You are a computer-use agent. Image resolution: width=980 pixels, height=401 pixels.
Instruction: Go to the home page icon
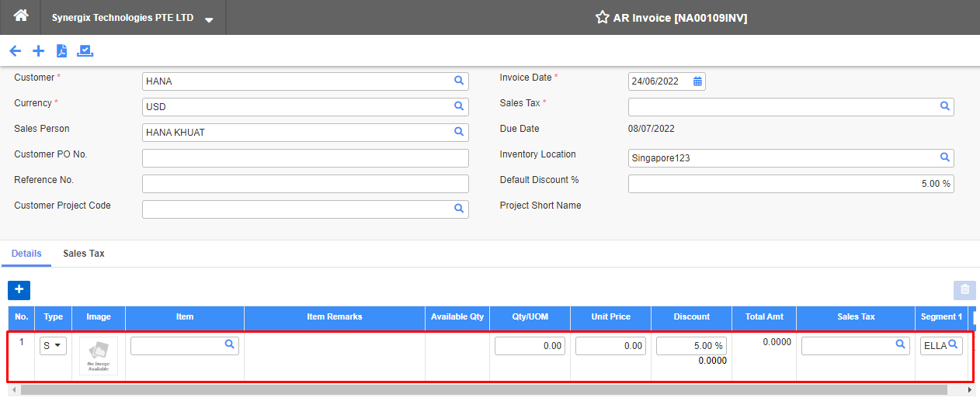[21, 16]
